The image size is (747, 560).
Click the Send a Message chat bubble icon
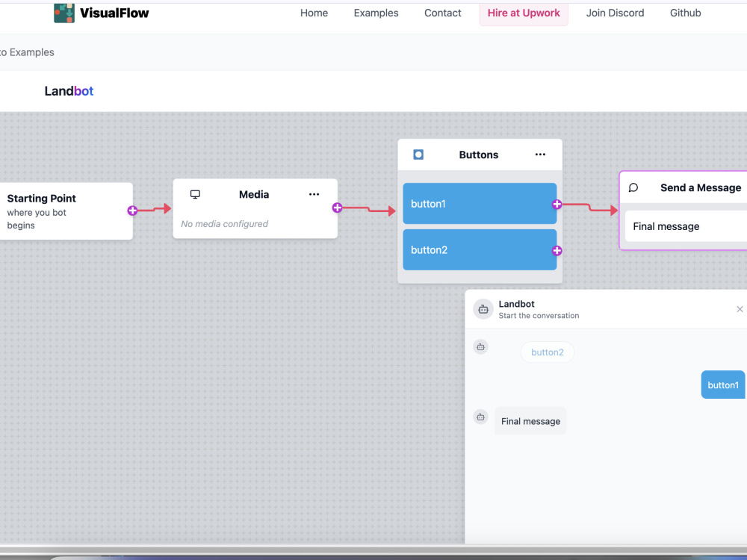click(x=633, y=187)
